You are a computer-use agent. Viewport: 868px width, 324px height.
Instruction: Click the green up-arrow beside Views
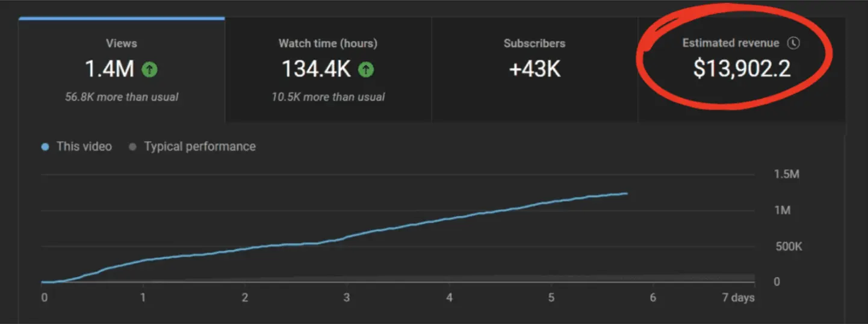149,70
